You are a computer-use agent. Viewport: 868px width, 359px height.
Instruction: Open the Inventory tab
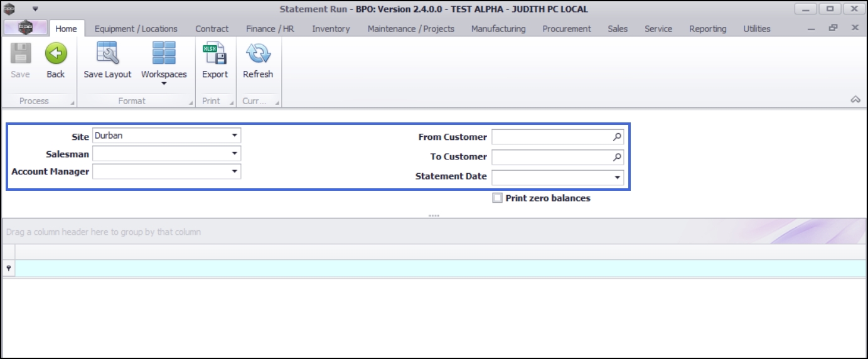point(331,28)
